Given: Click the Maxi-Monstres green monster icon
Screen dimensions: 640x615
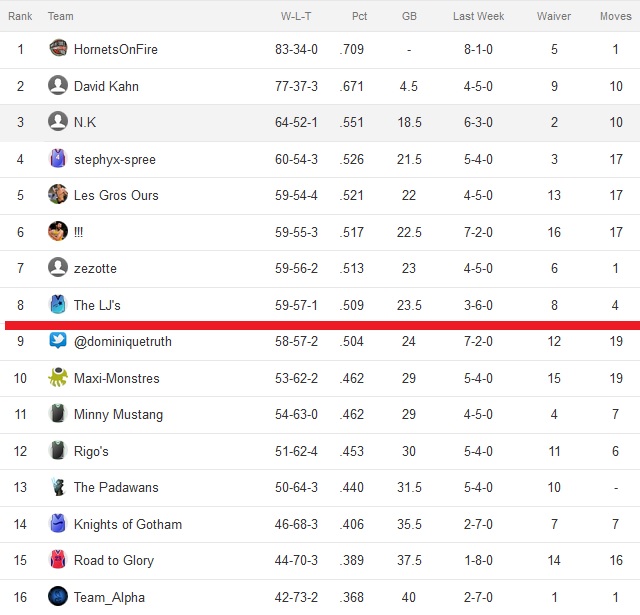Looking at the screenshot, I should (x=58, y=377).
